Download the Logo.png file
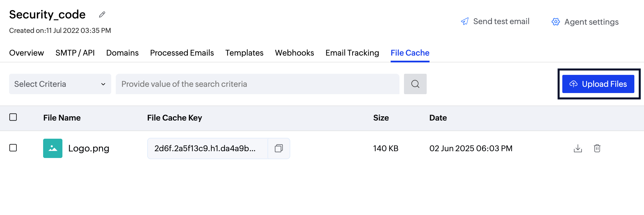Image resolution: width=644 pixels, height=215 pixels. (x=577, y=148)
